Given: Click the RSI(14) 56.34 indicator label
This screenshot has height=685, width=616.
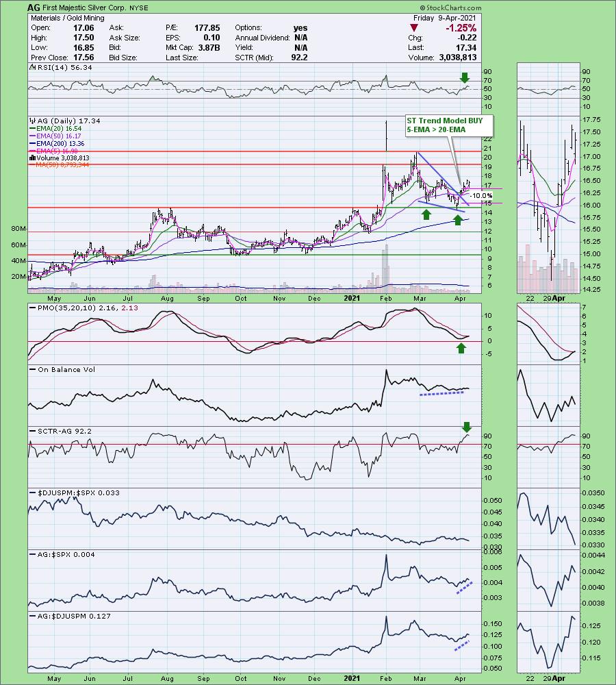Looking at the screenshot, I should point(64,67).
